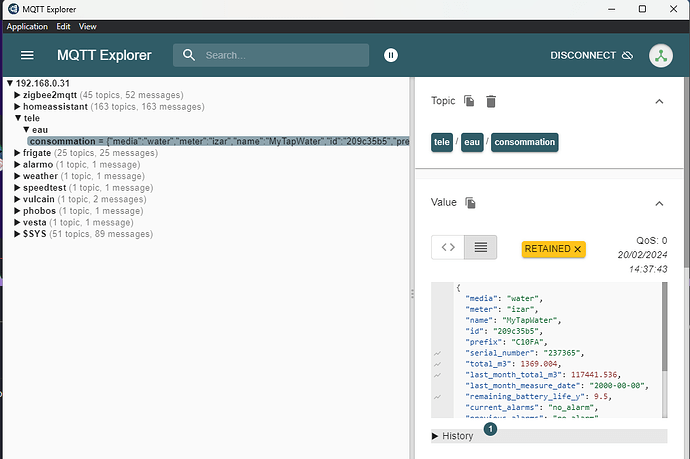Collapse the eau subtopic
The image size is (690, 459).
coord(26,129)
